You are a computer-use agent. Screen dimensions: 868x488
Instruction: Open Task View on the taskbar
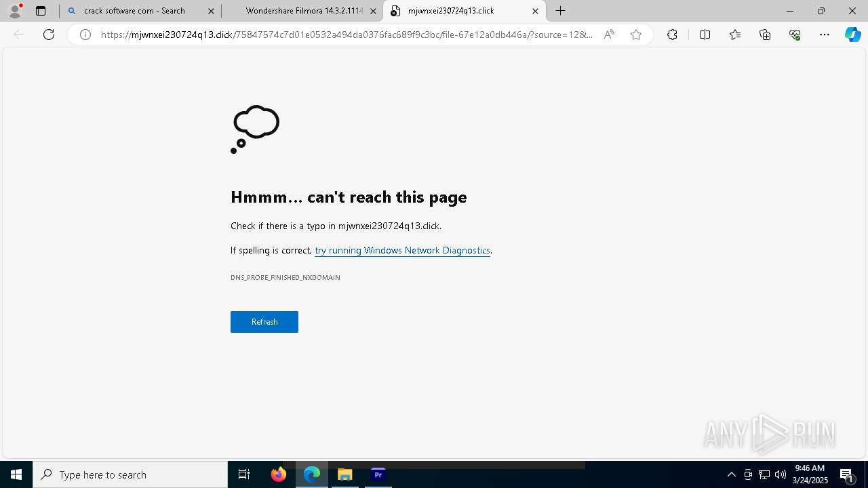[x=244, y=474]
